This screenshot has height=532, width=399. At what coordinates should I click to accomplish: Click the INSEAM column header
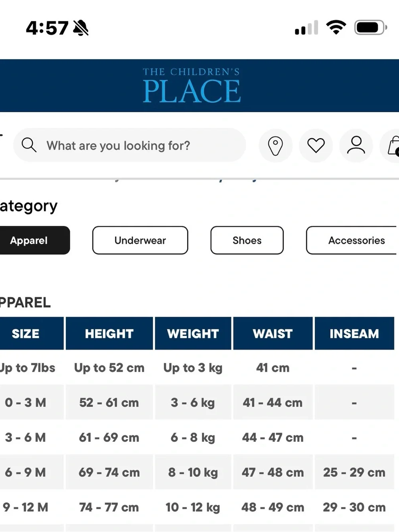pos(354,334)
